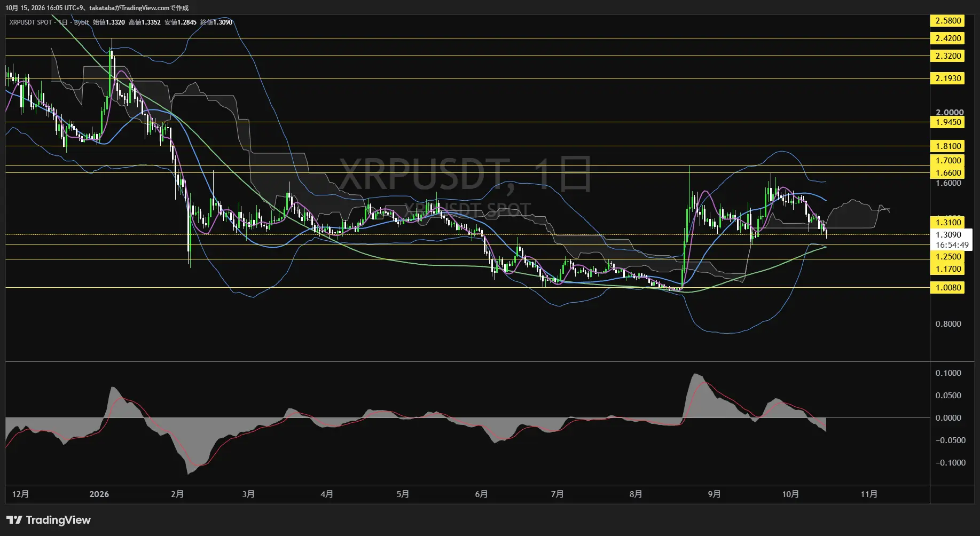The height and width of the screenshot is (536, 980).
Task: Click the high value 1.3352 in legend
Action: click(151, 22)
